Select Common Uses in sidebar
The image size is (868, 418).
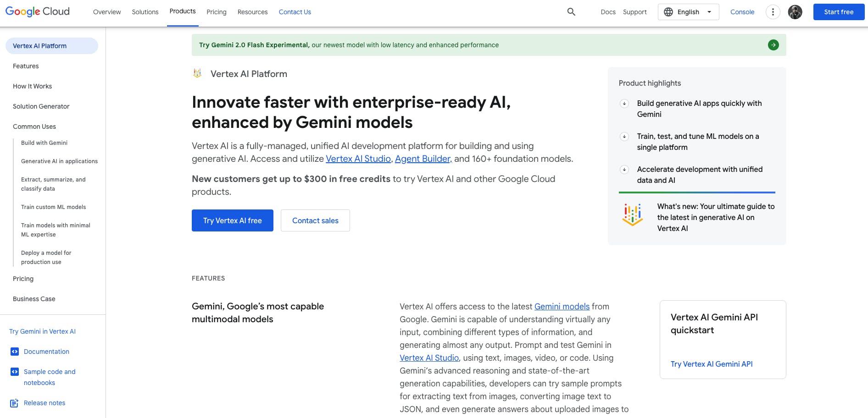[x=34, y=126]
